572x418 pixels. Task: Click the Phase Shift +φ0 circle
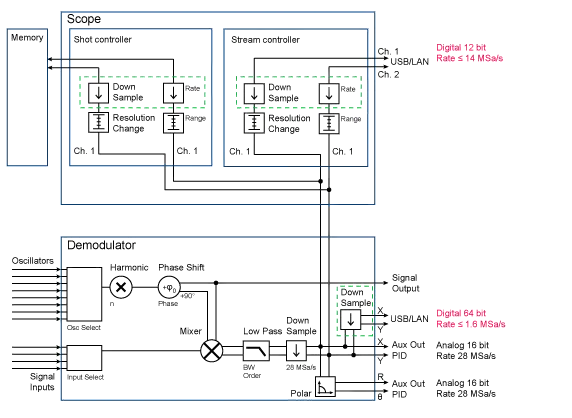click(x=169, y=288)
